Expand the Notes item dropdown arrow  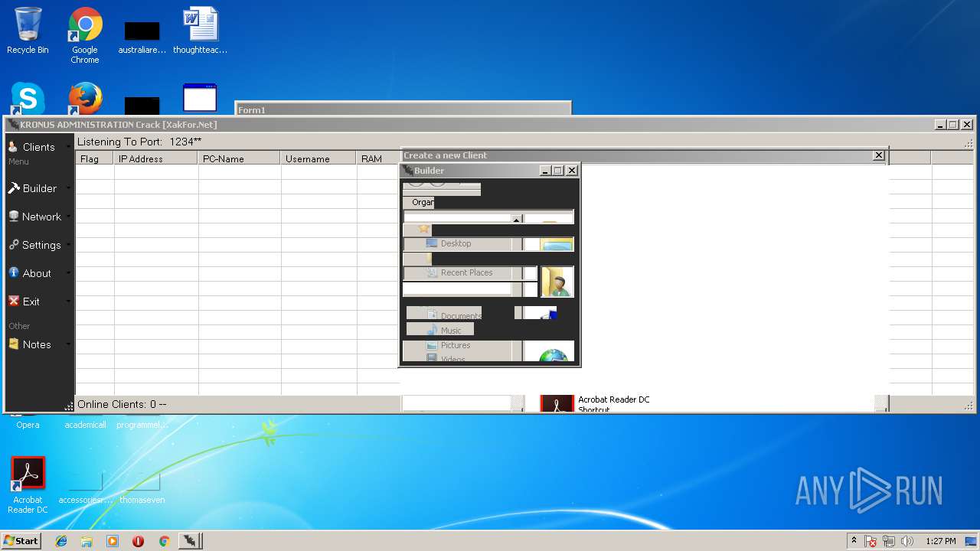click(68, 344)
